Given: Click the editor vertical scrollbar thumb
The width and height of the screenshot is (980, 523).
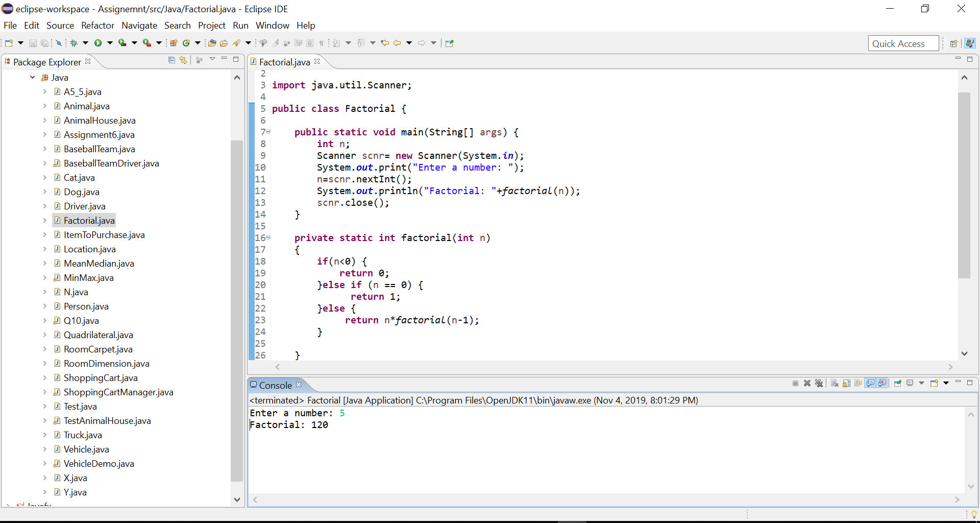Looking at the screenshot, I should (964, 185).
